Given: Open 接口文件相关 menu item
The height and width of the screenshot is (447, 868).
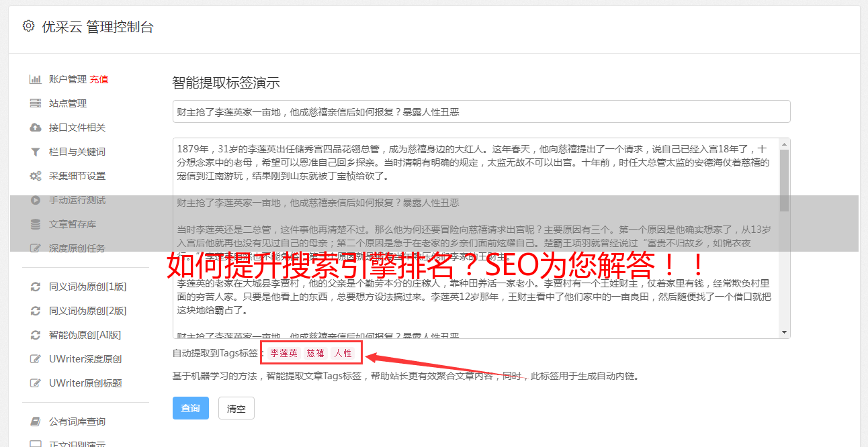Looking at the screenshot, I should (77, 128).
